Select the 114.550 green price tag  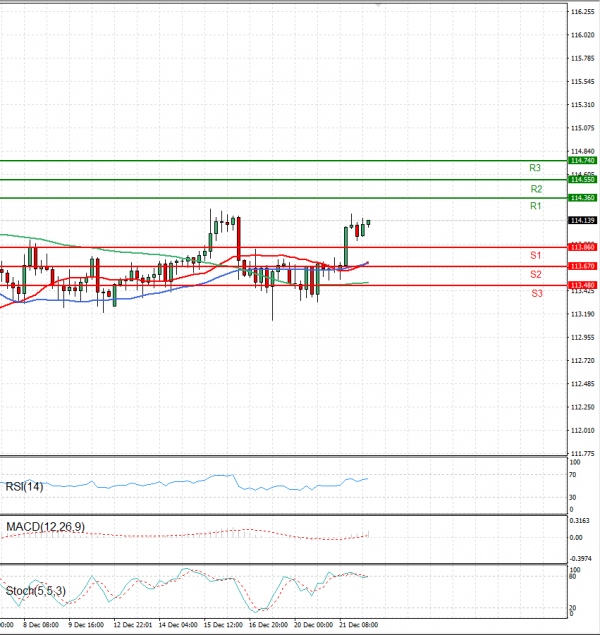click(x=582, y=179)
